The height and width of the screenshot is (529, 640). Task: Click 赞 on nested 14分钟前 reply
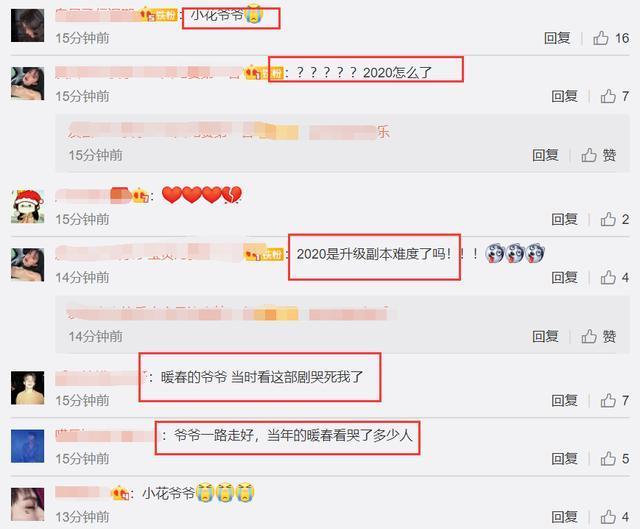coord(599,337)
